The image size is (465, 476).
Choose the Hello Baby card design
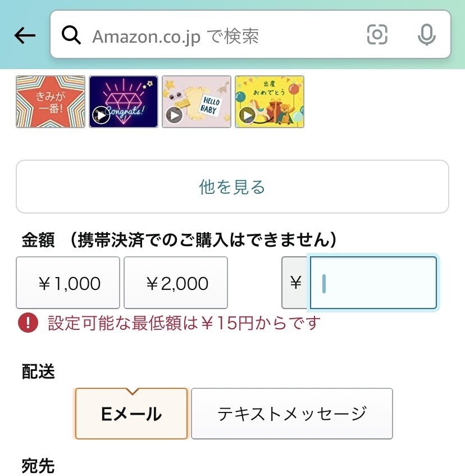click(197, 102)
